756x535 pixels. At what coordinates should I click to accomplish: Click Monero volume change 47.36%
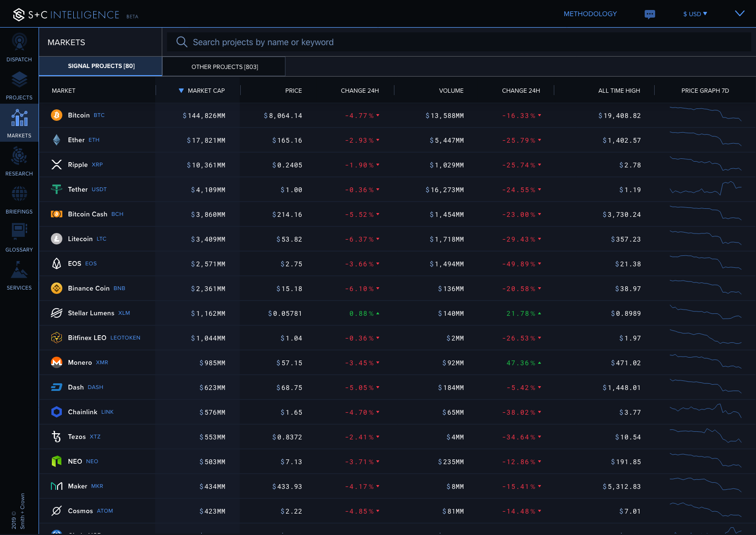(523, 363)
